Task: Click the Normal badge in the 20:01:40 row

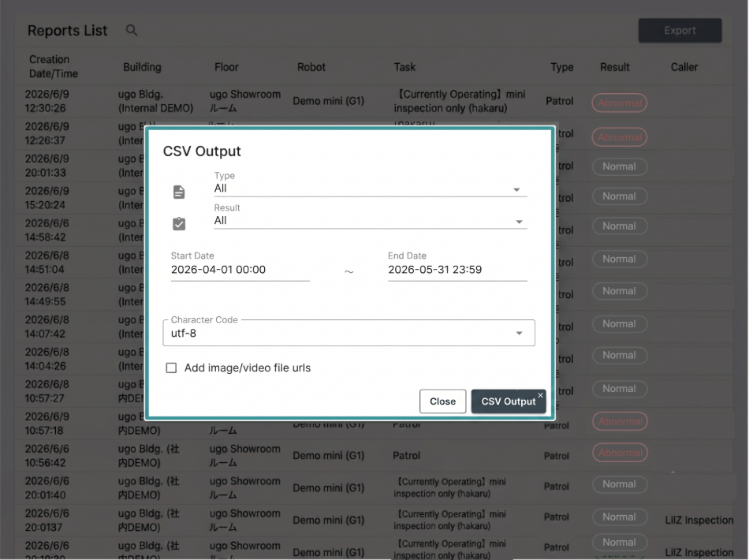Action: pos(620,484)
